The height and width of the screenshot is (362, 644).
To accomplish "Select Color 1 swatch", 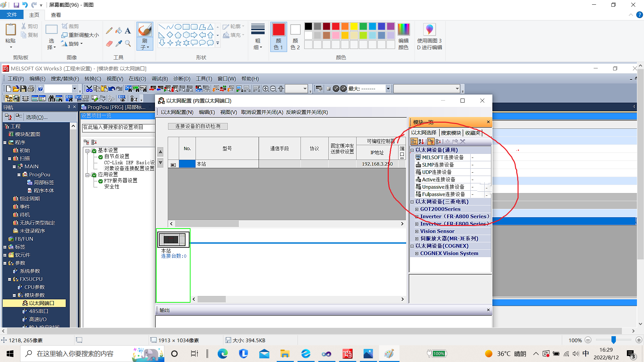I will click(278, 30).
